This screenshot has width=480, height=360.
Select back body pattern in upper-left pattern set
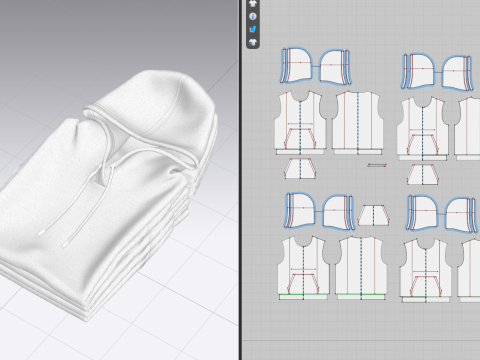click(358, 120)
